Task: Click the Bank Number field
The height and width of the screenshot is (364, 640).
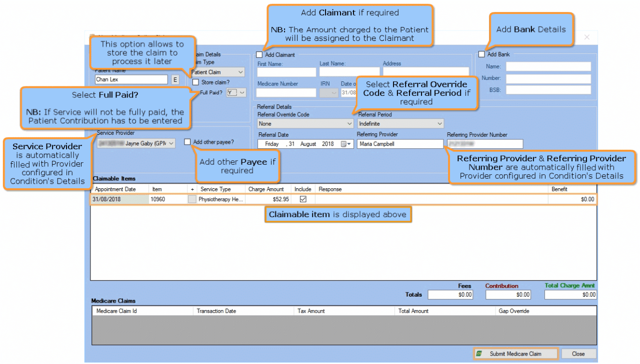Action: coord(548,78)
